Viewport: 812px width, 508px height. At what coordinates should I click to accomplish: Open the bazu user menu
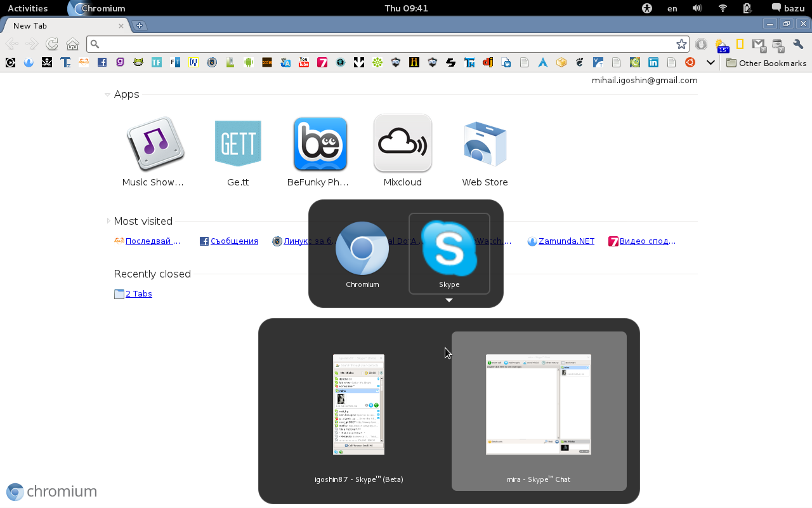[788, 8]
